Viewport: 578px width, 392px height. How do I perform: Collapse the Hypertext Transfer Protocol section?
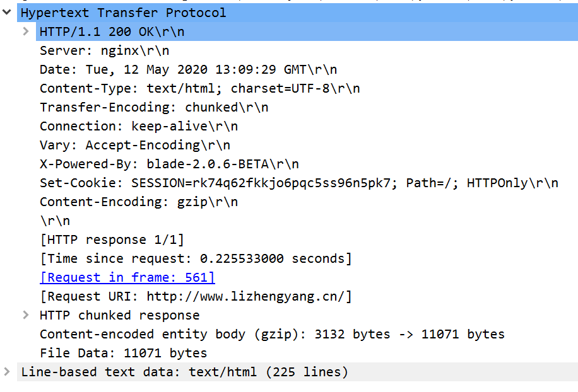pos(6,12)
